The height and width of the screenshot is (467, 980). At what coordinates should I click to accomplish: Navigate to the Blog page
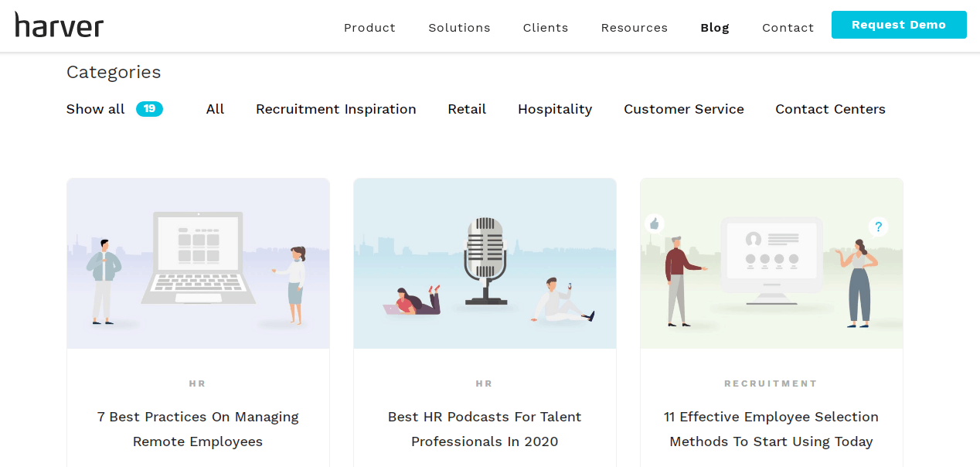pos(715,28)
